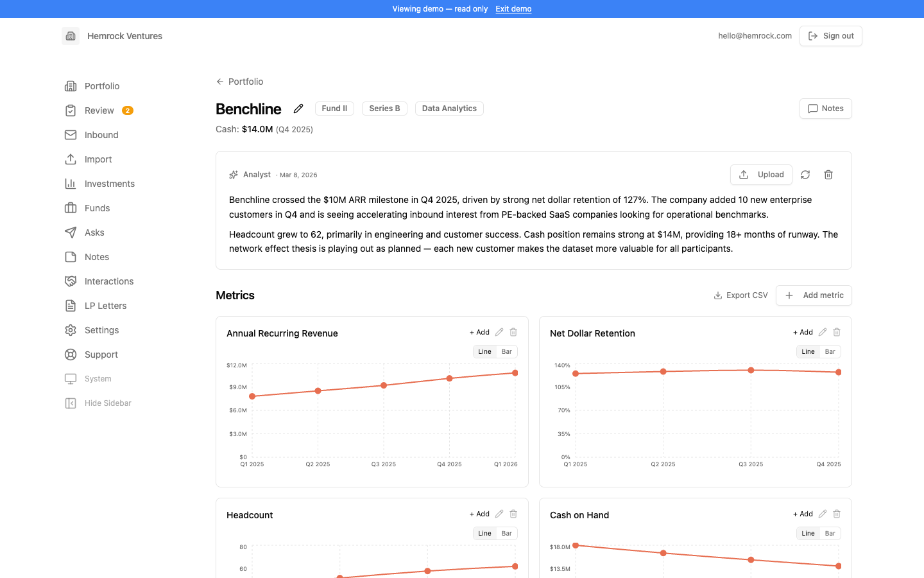924x578 pixels.
Task: Go back to Portfolio via arrow link
Action: [x=239, y=82]
